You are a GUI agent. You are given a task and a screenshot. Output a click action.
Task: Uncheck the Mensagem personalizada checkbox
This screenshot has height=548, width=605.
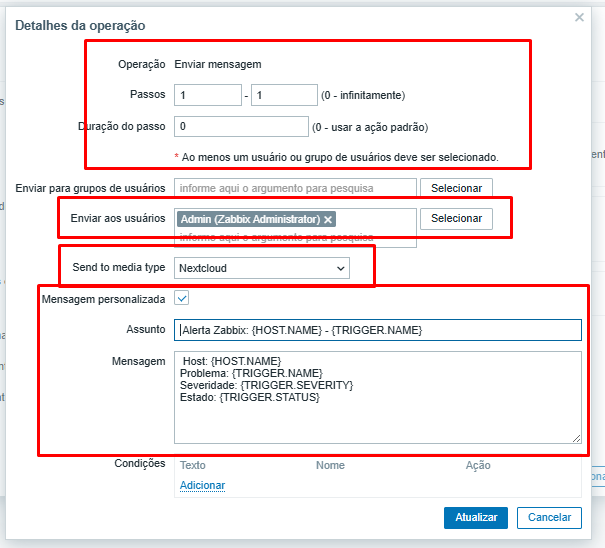182,298
